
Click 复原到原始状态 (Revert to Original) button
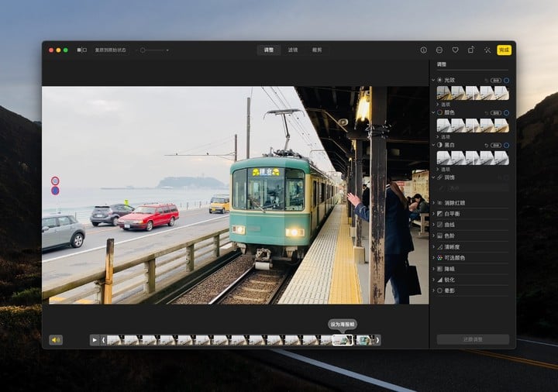click(x=110, y=50)
